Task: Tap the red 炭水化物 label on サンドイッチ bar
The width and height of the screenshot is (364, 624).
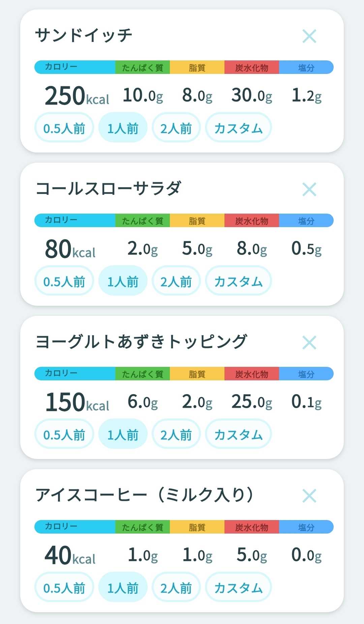Action: 251,67
